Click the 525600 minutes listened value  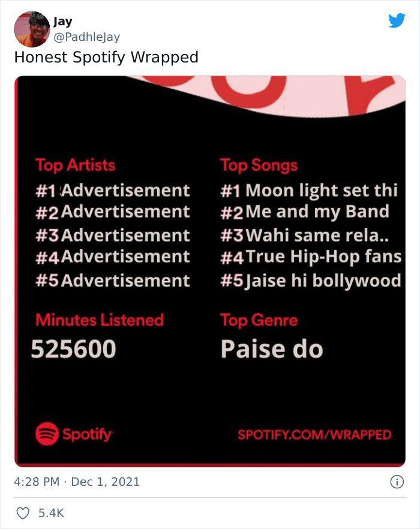pyautogui.click(x=73, y=349)
